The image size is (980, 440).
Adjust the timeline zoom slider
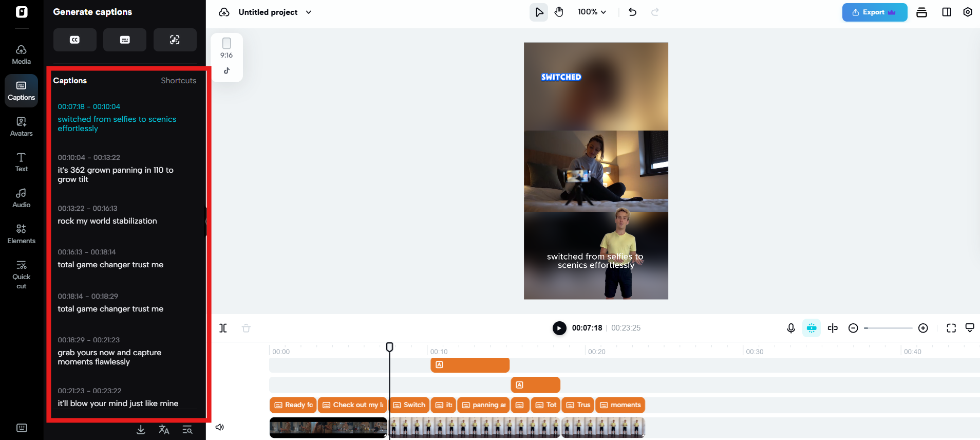click(888, 328)
